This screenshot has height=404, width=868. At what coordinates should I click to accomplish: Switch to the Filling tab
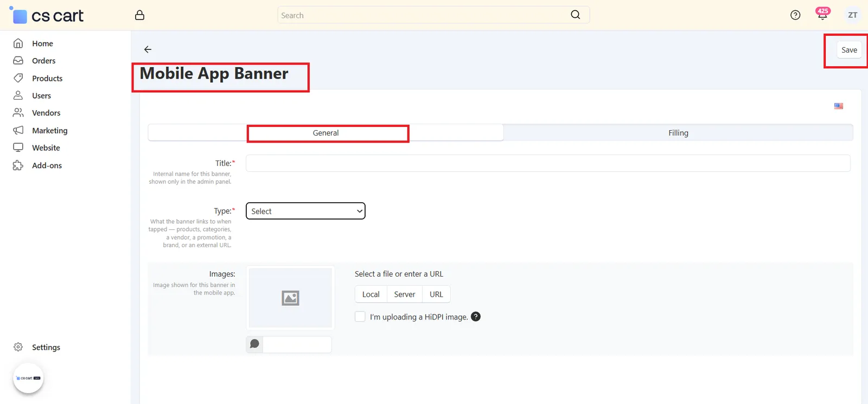[x=678, y=133]
